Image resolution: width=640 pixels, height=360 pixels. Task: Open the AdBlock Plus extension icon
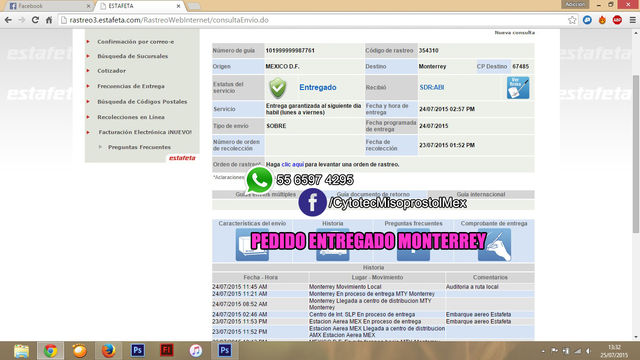[617, 20]
